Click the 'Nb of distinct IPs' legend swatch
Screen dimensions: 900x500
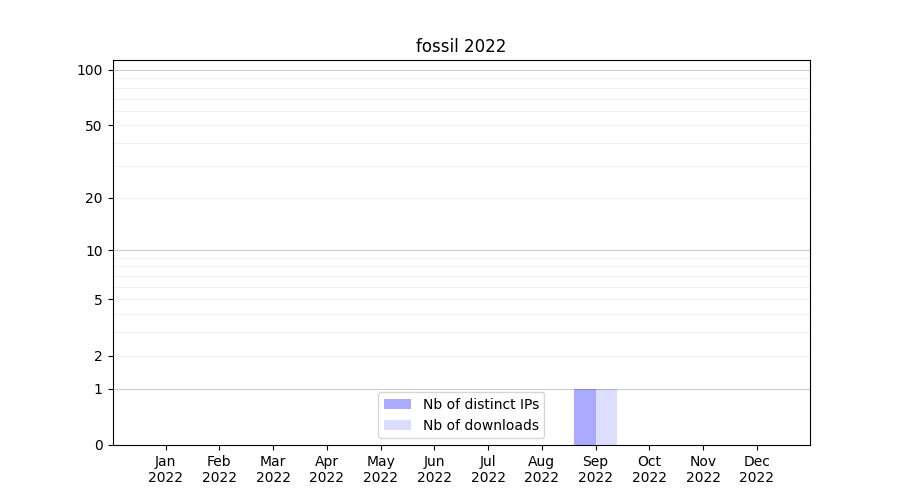397,404
